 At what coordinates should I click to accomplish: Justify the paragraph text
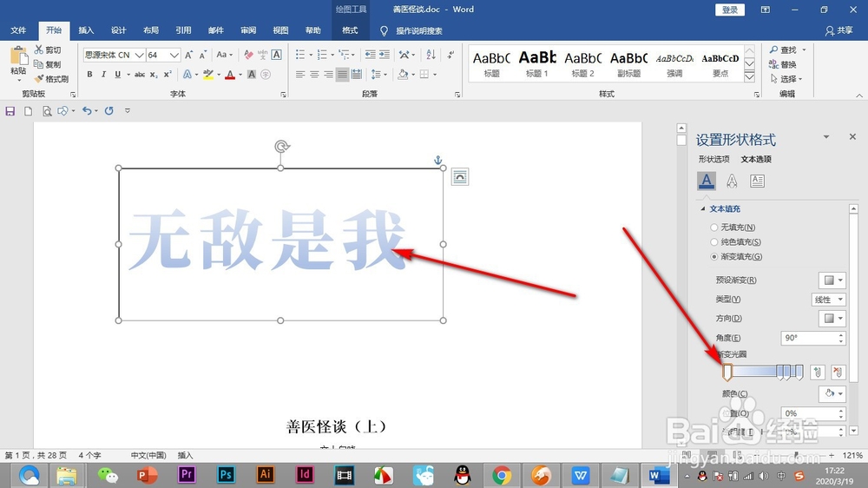point(342,74)
